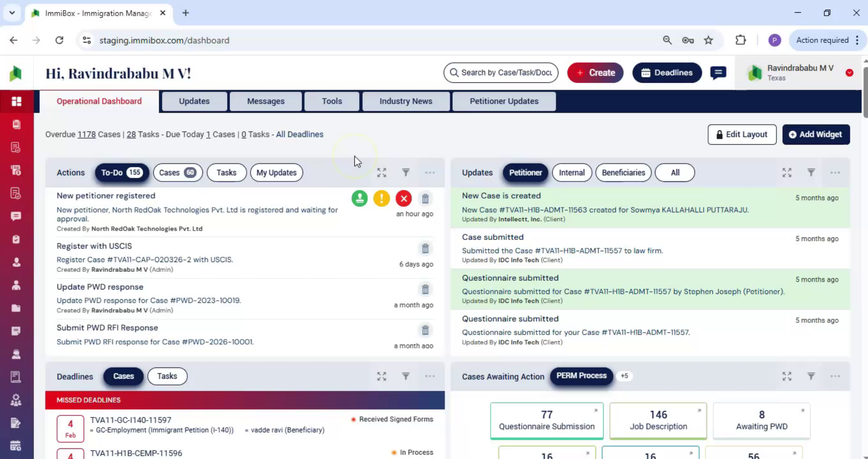Image resolution: width=868 pixels, height=459 pixels.
Task: Filter the Actions widget
Action: click(x=406, y=173)
